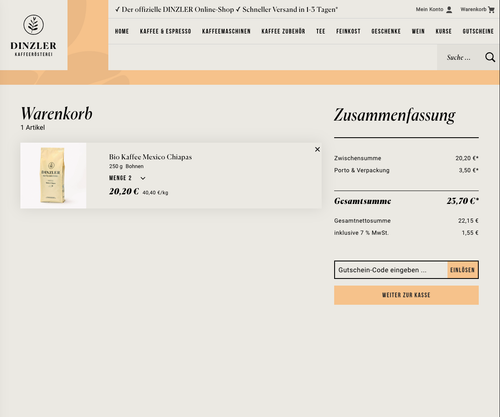Click the 250 g Bohnen variant text
Viewport: 500px width, 417px height.
pos(126,166)
